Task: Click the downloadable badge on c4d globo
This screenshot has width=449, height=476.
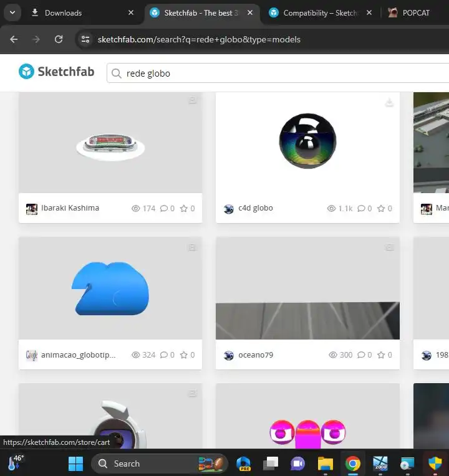Action: [x=389, y=103]
